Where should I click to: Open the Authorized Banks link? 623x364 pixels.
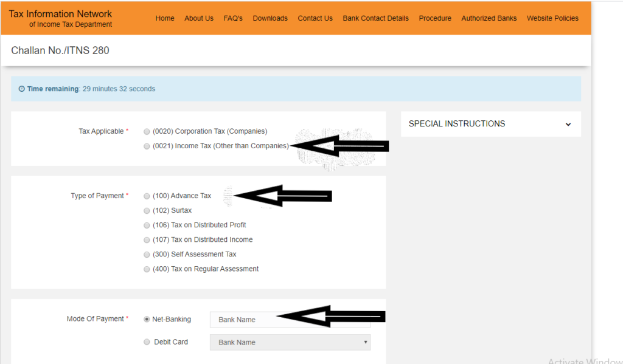point(489,18)
